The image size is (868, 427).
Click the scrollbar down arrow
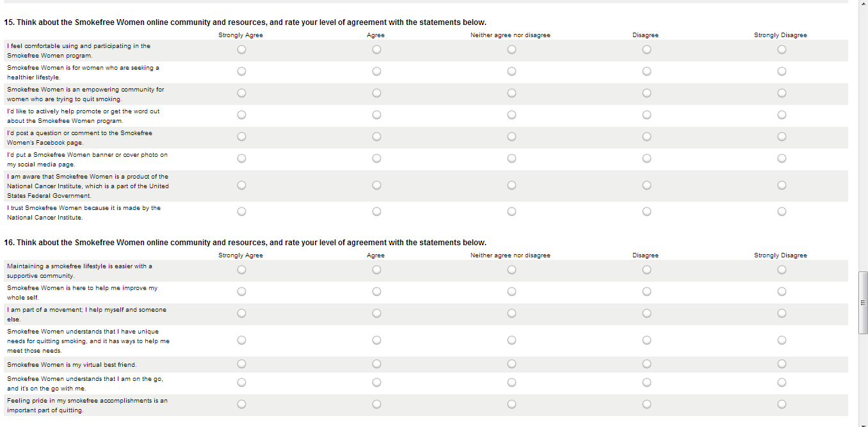point(863,423)
